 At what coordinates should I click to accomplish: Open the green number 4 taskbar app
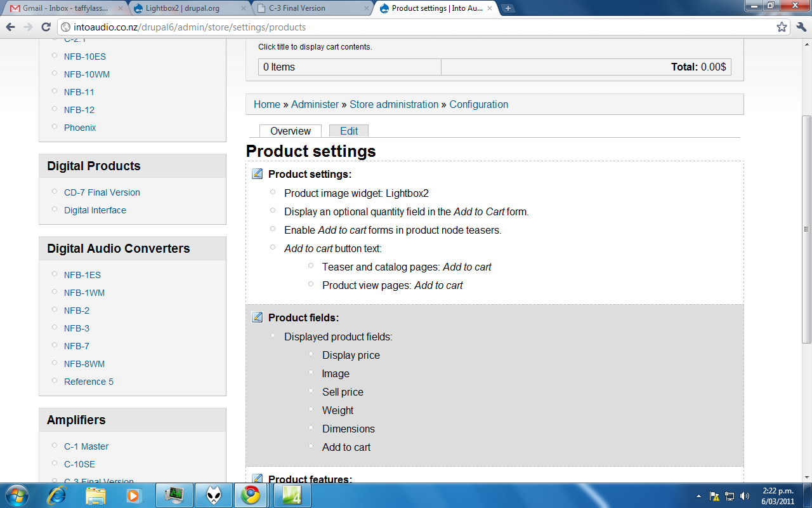[292, 495]
